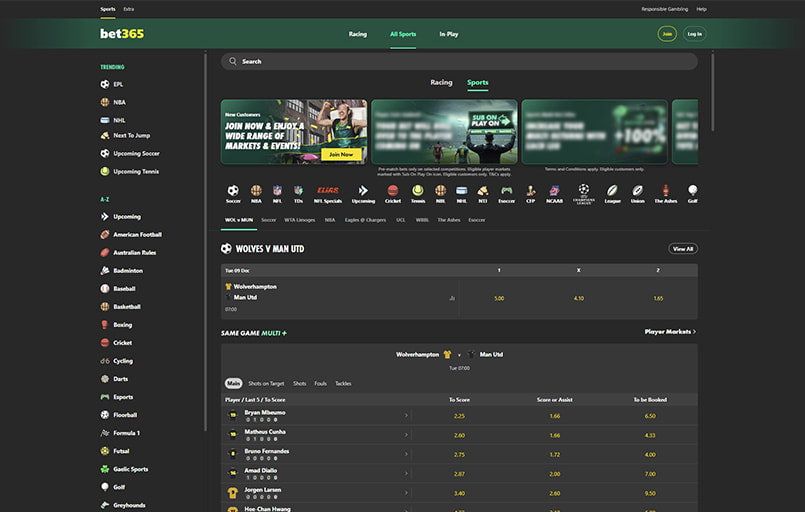Expand Bryan Mbeumo player row chevron

(x=406, y=415)
